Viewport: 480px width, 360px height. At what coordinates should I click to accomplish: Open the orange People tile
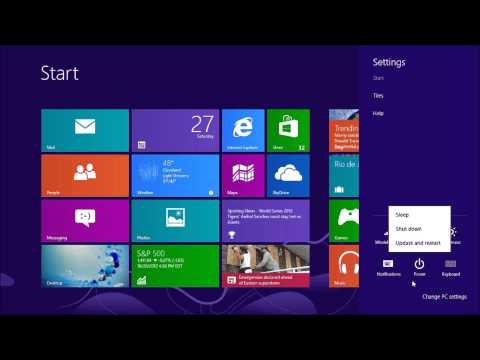(85, 176)
